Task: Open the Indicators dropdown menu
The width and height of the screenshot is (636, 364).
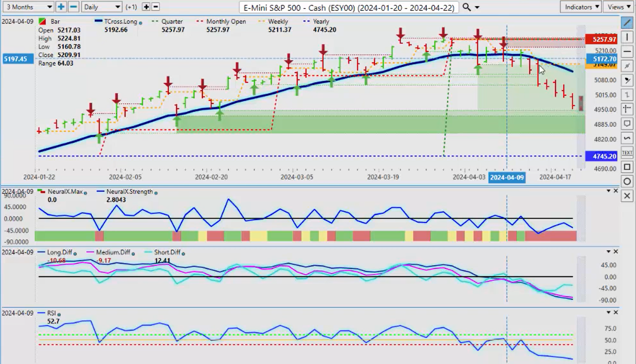Action: point(581,7)
